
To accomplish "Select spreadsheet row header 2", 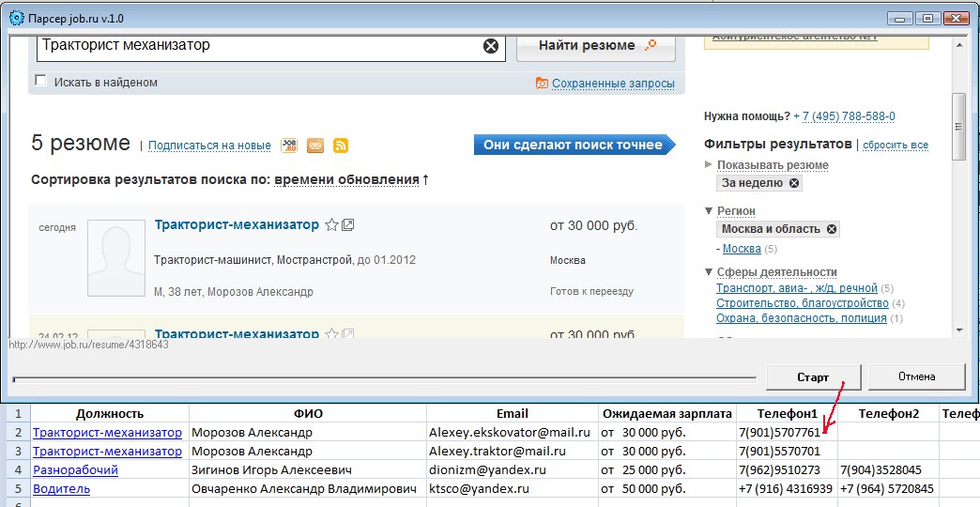I will click(18, 433).
